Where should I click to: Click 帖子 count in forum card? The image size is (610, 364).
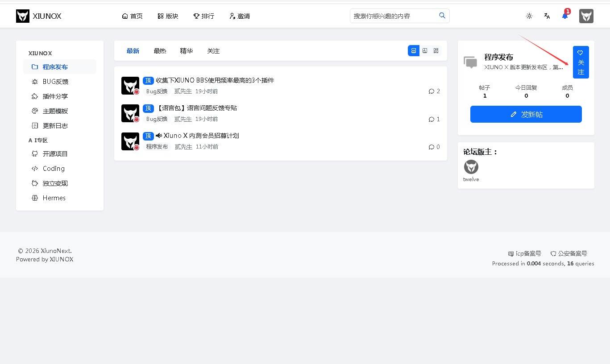[485, 91]
